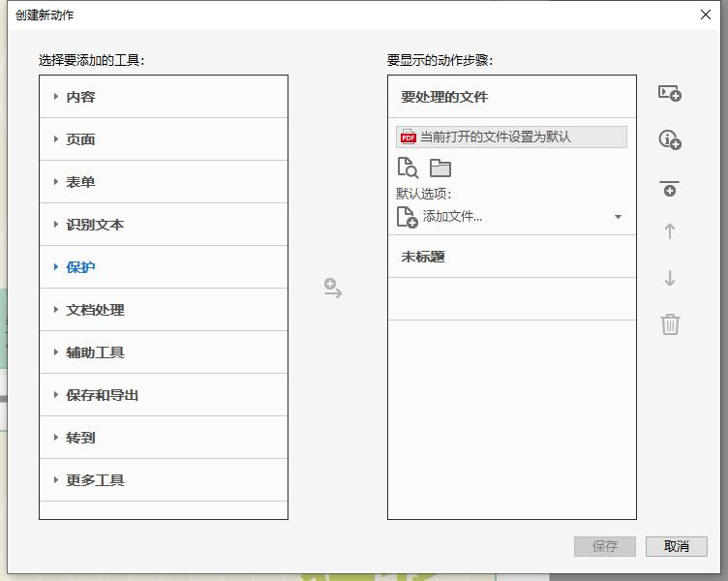Screen dimensions: 728x581
Task: Click the add divider panel icon
Action: tap(670, 189)
